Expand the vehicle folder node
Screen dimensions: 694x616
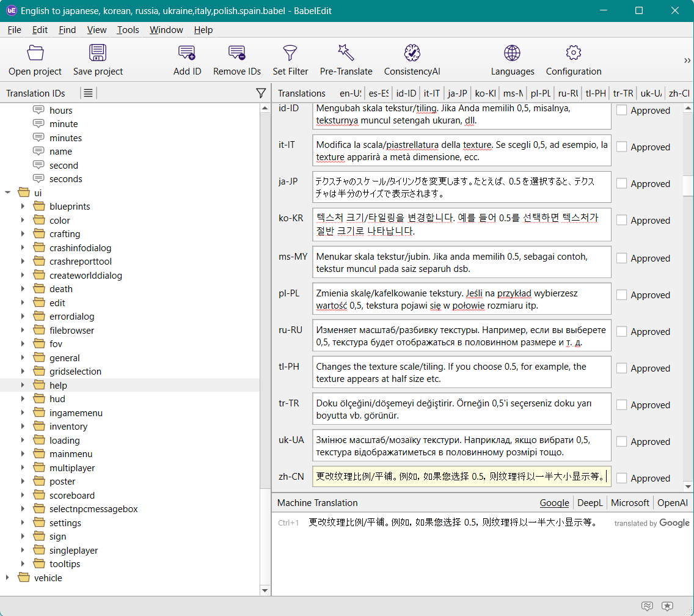coord(8,577)
